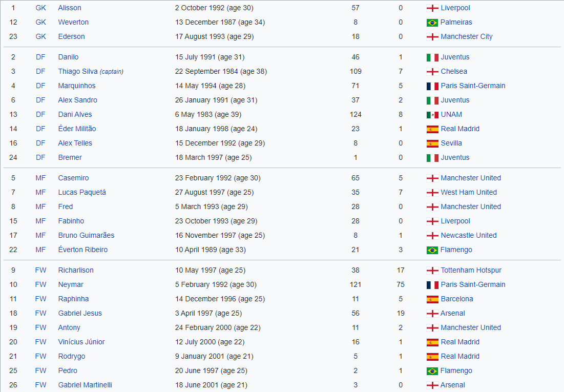Screen dimensions: 564x392
Task: Click the Brazil flag next to Palmeiras
Action: pos(432,23)
